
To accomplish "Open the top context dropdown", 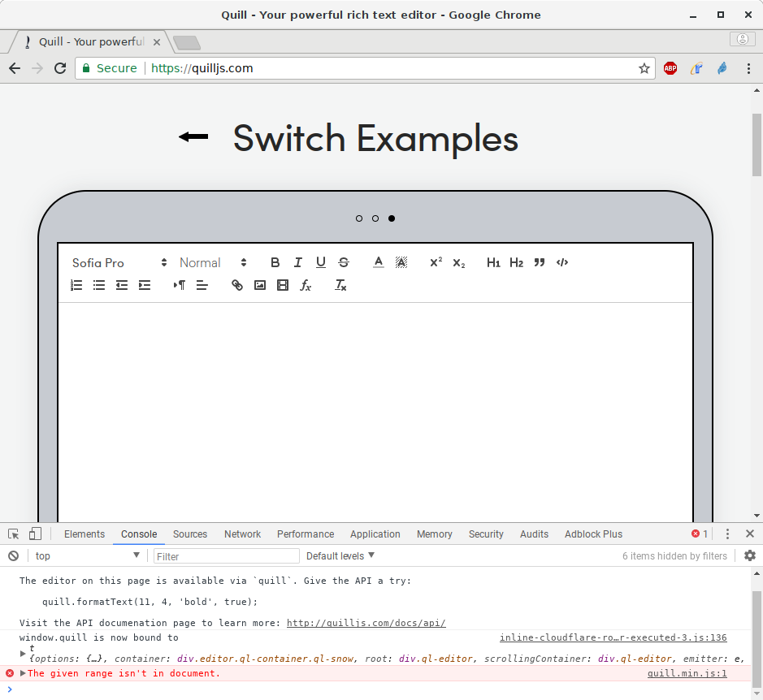I will (x=87, y=556).
